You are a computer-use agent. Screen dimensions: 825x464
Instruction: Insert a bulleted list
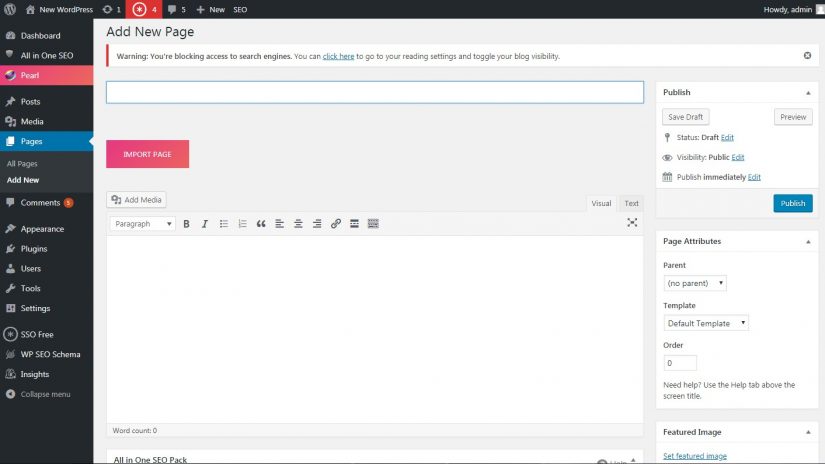tap(224, 224)
